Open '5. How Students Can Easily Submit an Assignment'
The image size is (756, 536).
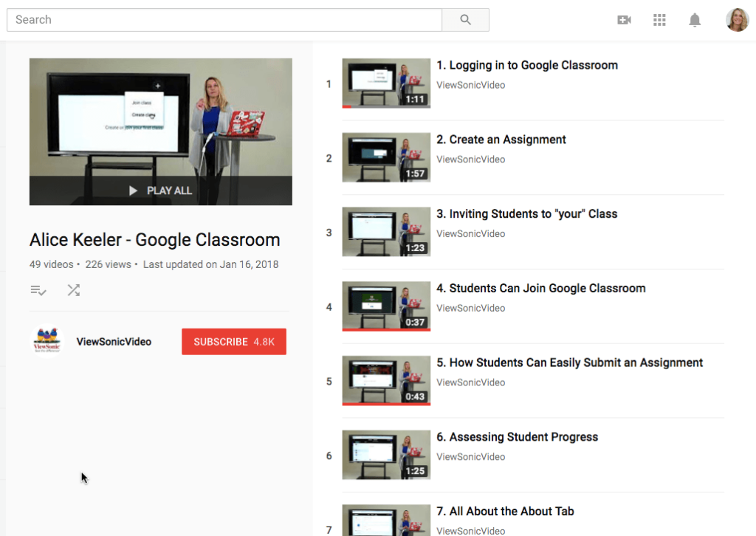click(x=569, y=363)
